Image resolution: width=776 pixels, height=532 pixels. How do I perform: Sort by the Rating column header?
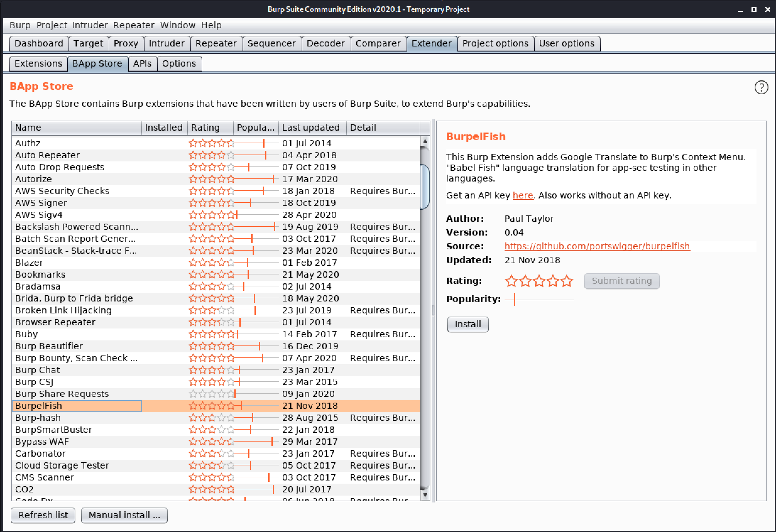click(x=210, y=128)
